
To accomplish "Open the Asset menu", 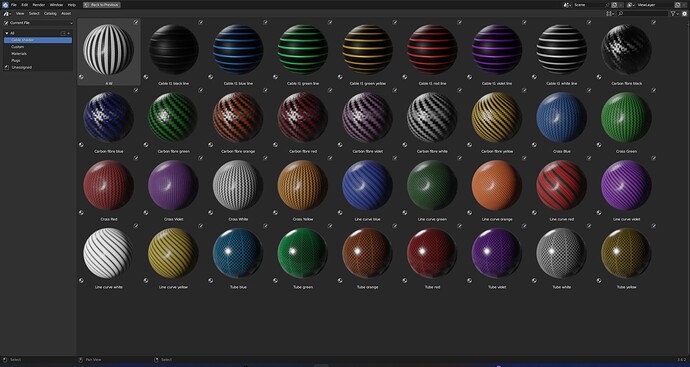I will pos(66,14).
